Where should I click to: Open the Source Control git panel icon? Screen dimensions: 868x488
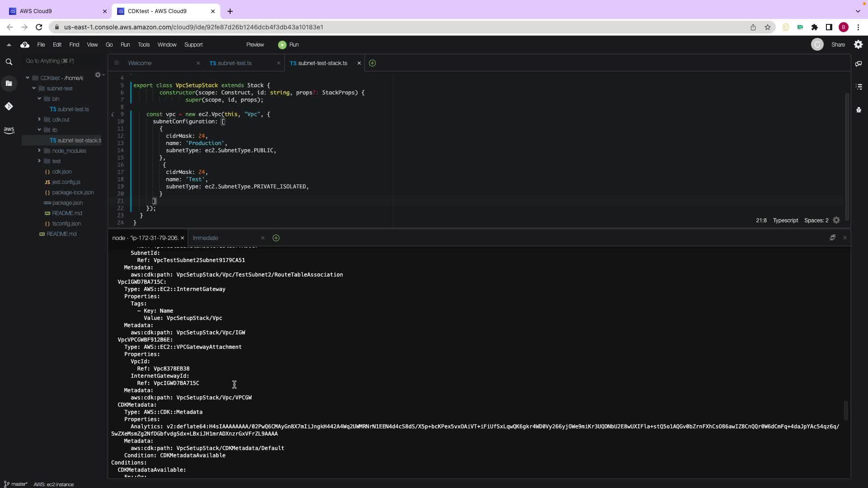click(9, 106)
